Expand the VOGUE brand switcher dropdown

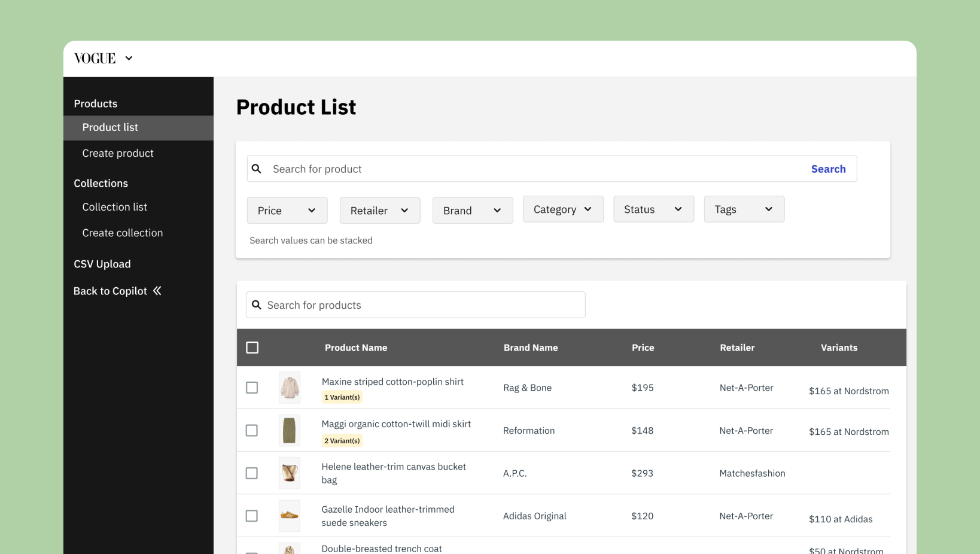click(129, 59)
